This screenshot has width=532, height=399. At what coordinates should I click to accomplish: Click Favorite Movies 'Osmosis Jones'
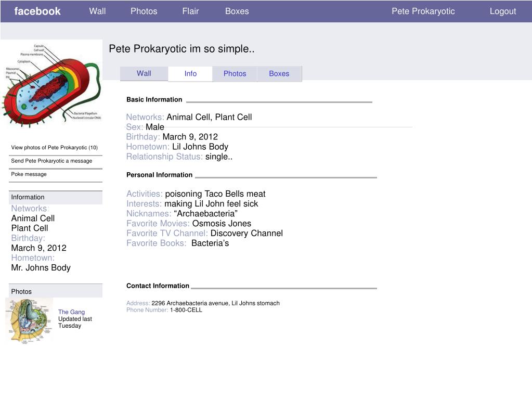tap(222, 223)
